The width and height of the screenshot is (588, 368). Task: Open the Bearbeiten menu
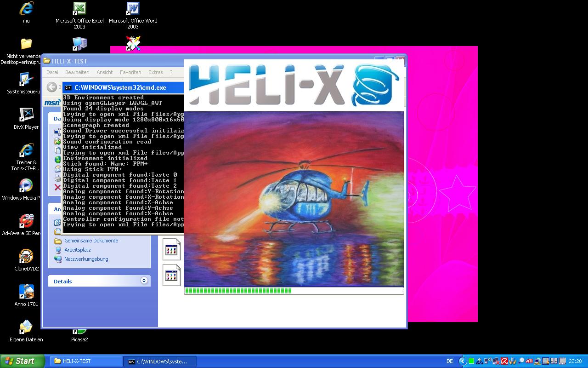[x=77, y=72]
